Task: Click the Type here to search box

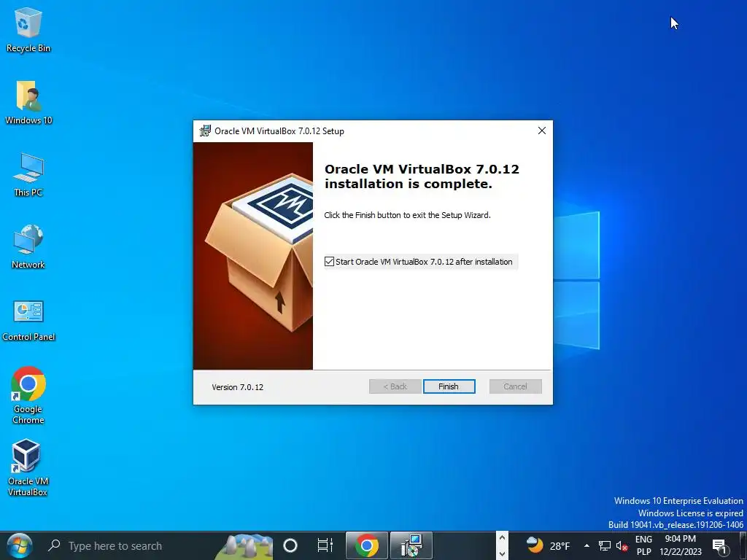Action: 128,545
